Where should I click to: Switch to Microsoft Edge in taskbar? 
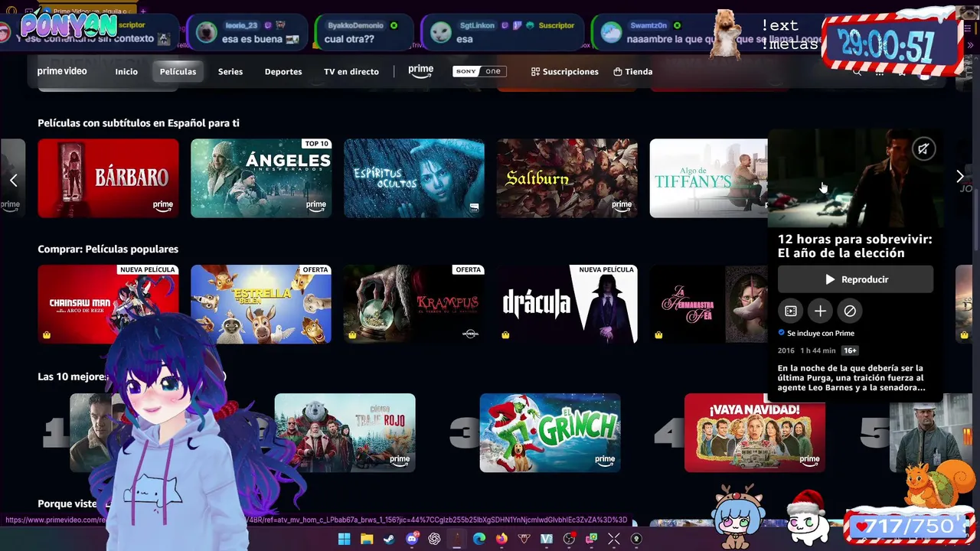click(x=479, y=539)
